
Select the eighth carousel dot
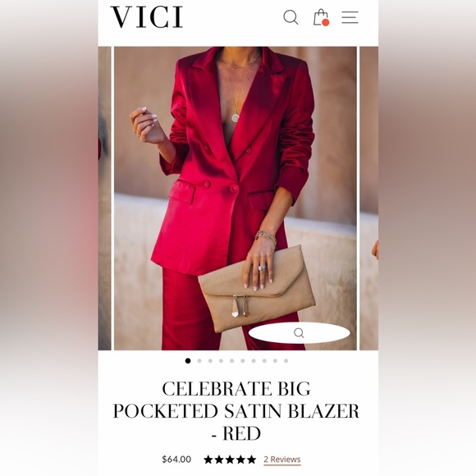click(264, 360)
